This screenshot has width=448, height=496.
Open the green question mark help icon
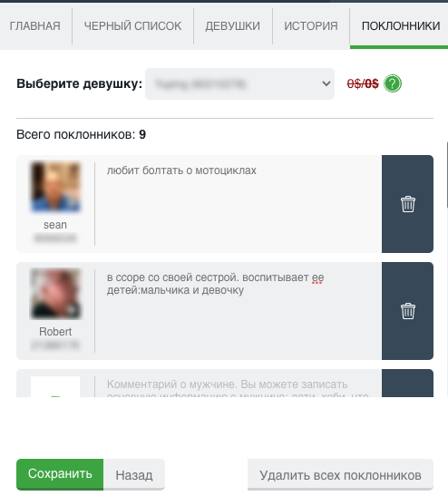click(x=393, y=83)
